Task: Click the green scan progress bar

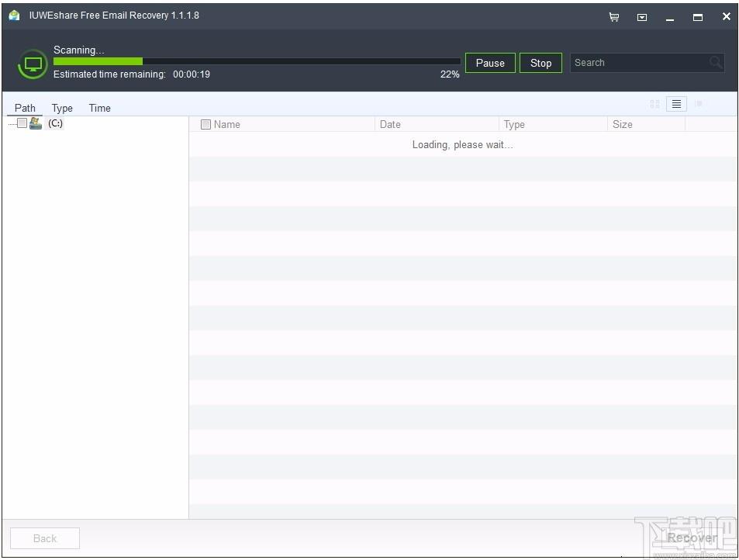Action: 257,61
